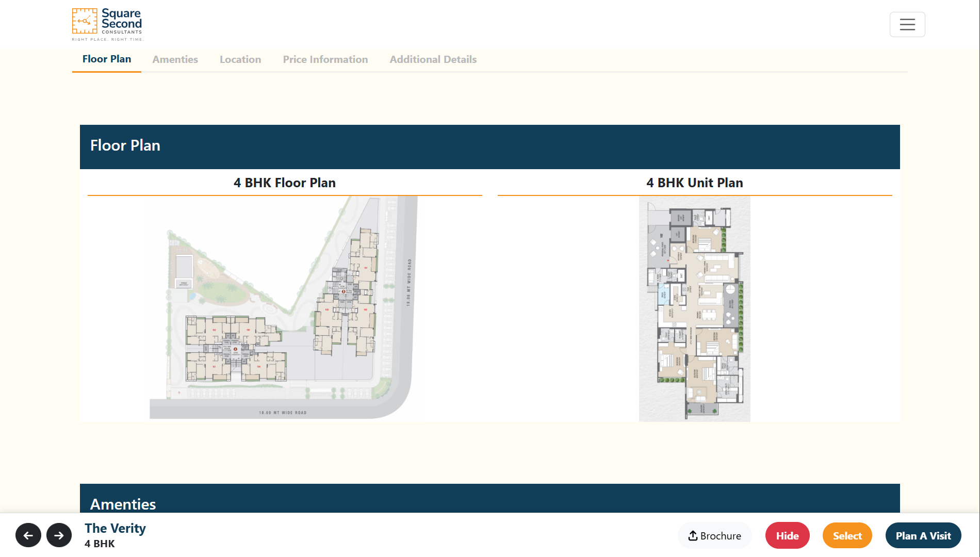Viewport: 980px width, 557px height.
Task: Click the 4 BHK Floor Plan heading
Action: click(x=285, y=183)
